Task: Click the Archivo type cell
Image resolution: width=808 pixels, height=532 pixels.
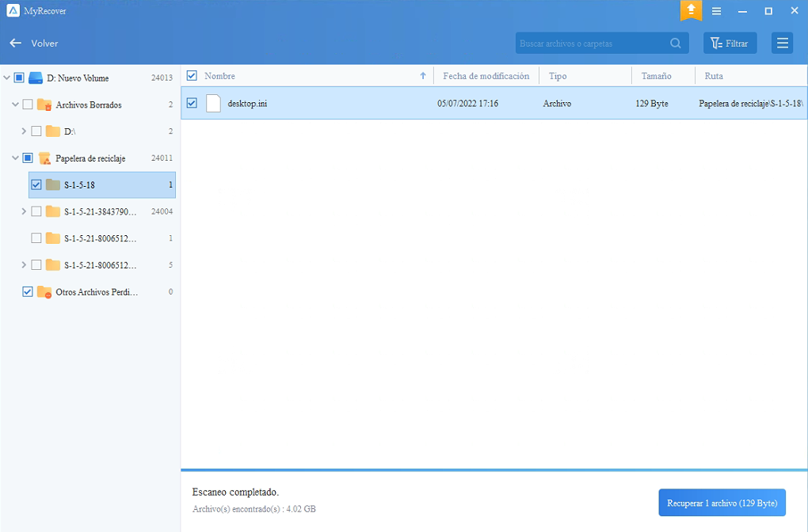Action: 557,104
